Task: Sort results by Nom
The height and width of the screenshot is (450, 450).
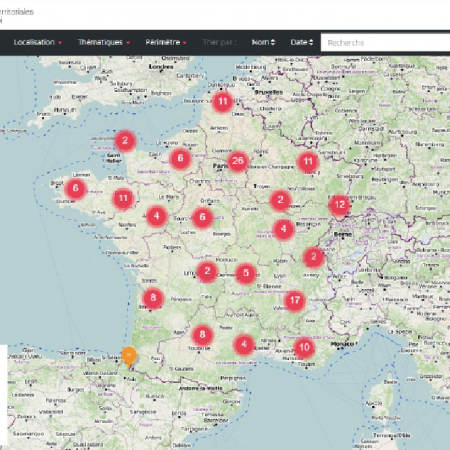Action: click(x=263, y=42)
